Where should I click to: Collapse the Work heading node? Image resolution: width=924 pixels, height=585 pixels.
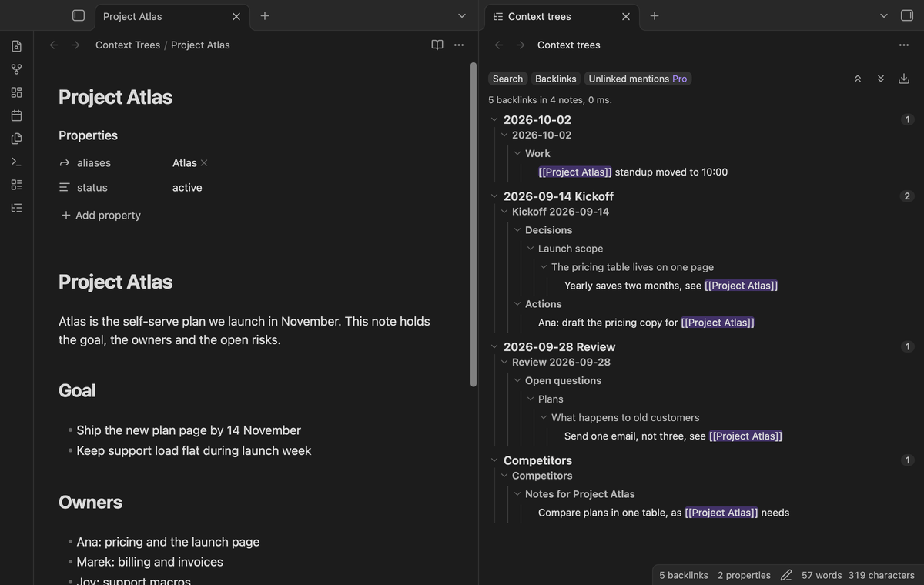tap(517, 153)
